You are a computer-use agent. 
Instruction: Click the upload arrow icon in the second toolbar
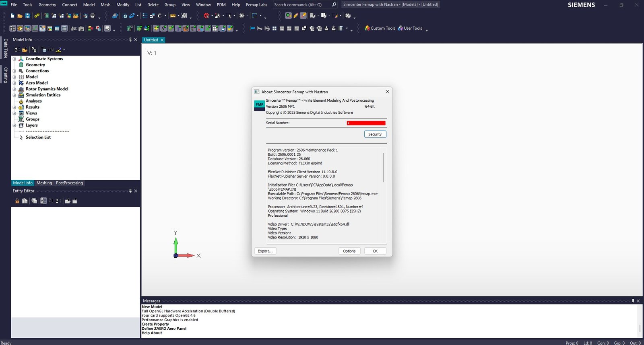pyautogui.click(x=334, y=28)
